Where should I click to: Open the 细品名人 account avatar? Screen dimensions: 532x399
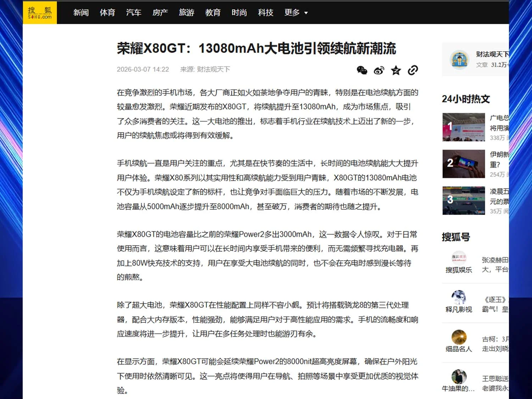459,337
